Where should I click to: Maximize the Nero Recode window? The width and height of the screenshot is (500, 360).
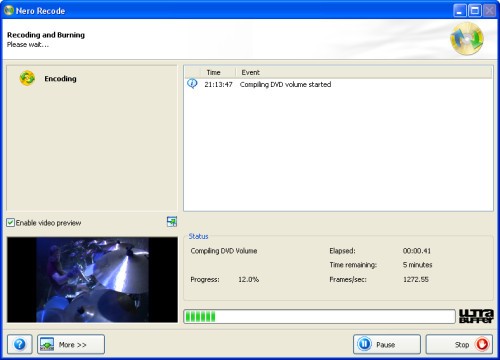tap(475, 11)
